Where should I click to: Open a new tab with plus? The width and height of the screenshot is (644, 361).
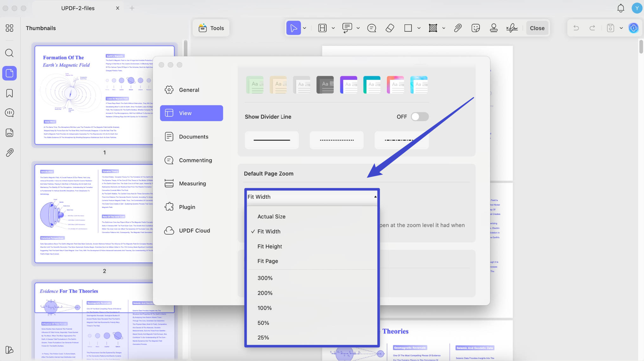(132, 8)
